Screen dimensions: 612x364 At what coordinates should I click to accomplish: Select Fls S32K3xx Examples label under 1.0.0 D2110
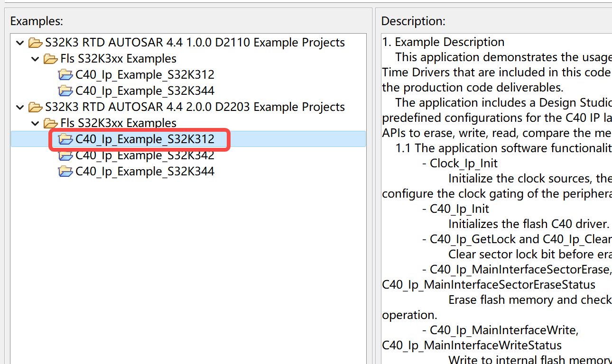[x=119, y=59]
